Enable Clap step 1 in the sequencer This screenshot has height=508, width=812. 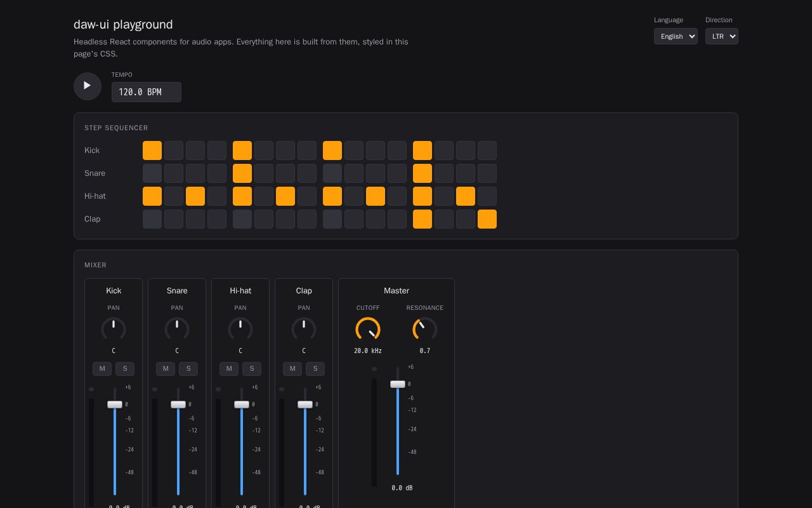point(152,219)
